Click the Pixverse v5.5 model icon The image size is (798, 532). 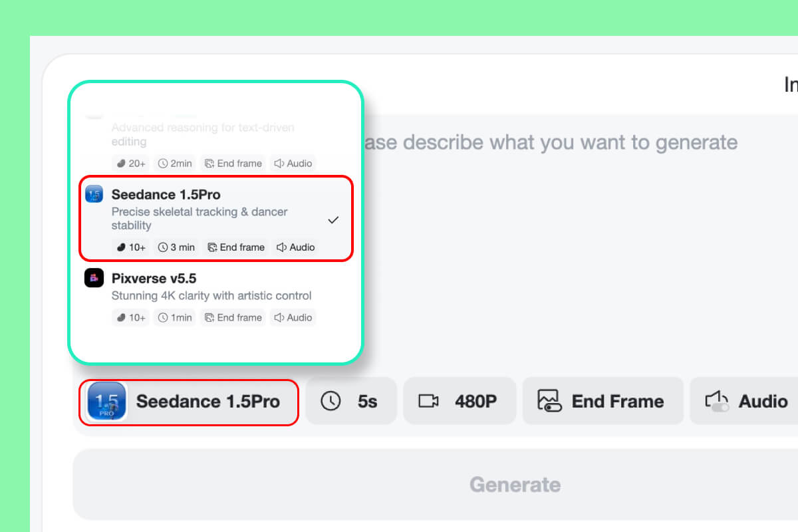coord(94,278)
